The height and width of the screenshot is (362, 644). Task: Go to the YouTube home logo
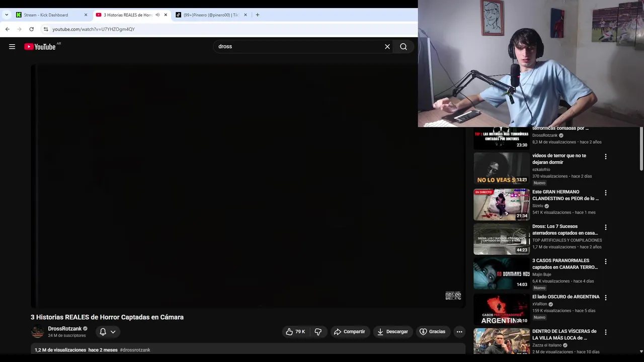(x=40, y=47)
